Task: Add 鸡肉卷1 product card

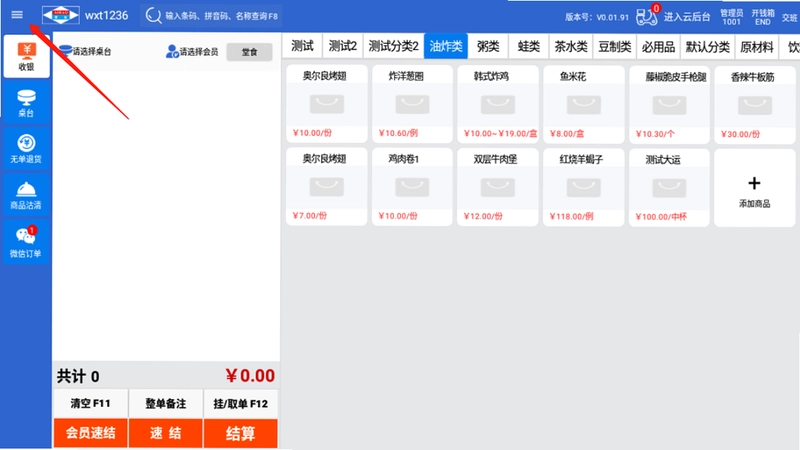Action: point(412,187)
